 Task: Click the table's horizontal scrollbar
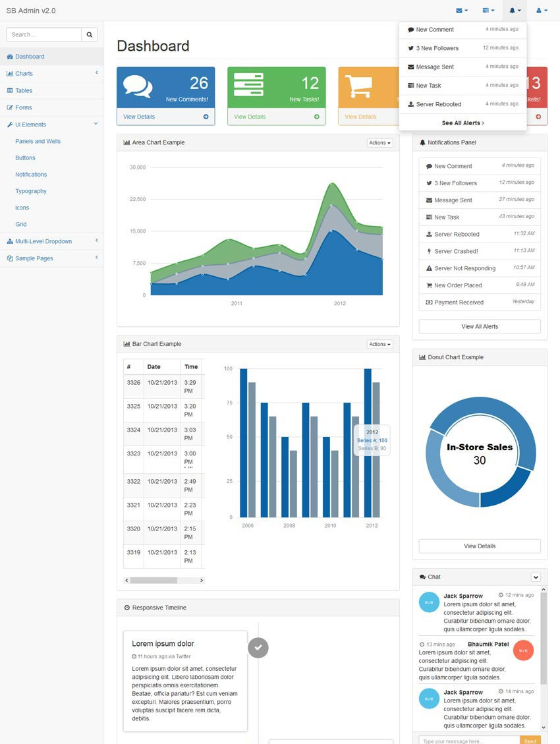click(154, 580)
